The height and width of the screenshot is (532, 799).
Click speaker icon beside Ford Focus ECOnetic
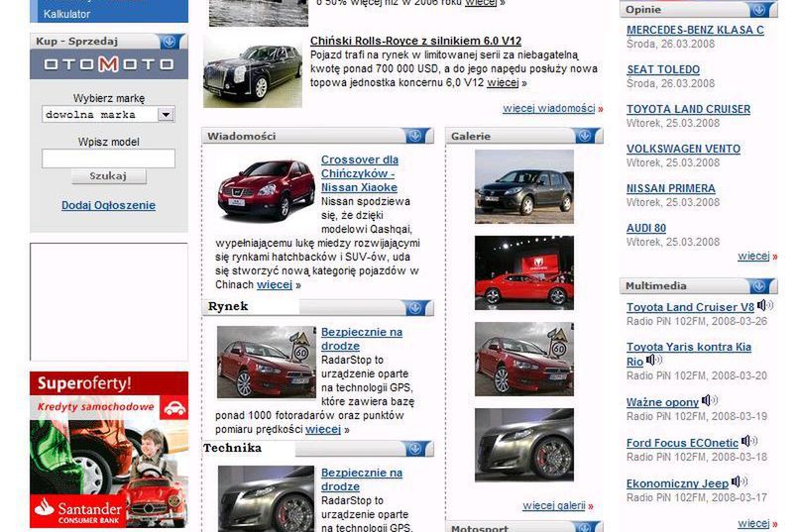749,441
